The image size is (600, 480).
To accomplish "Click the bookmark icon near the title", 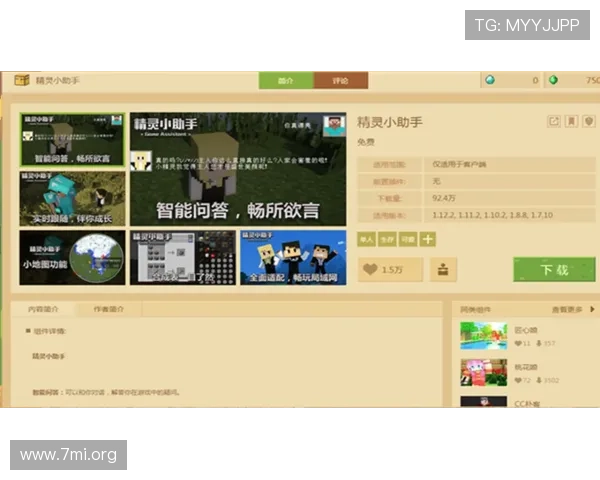I will point(571,122).
